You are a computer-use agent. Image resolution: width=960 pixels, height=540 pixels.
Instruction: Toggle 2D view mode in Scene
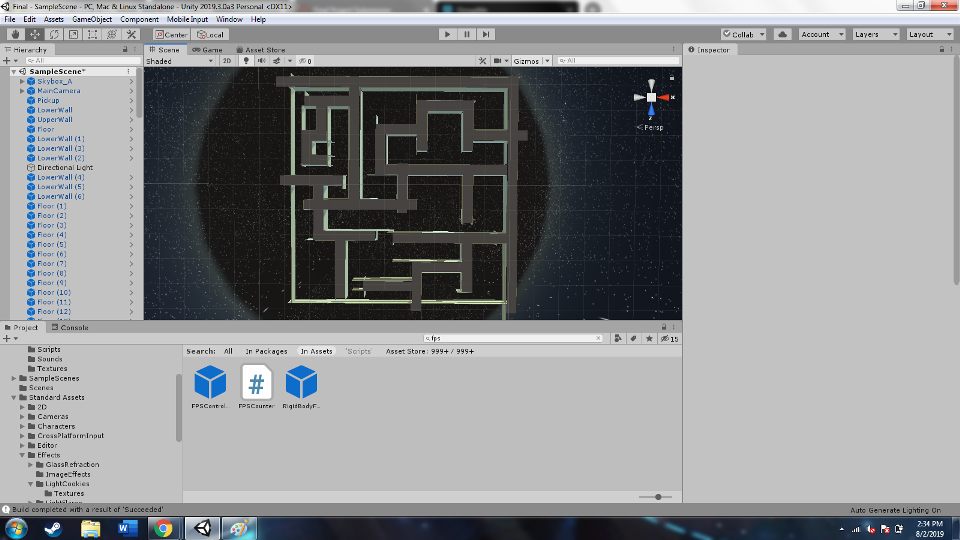(227, 61)
